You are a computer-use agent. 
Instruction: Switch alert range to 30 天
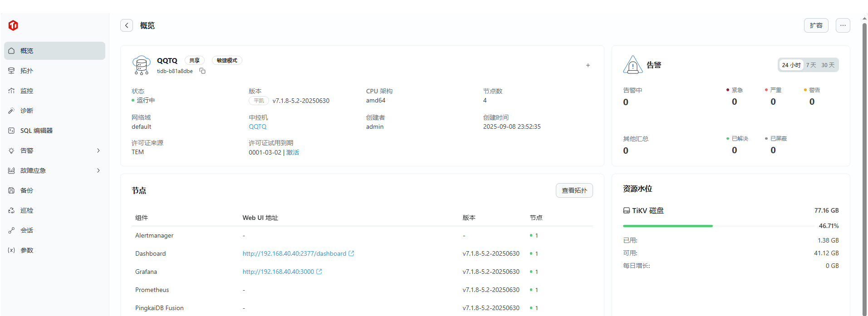[x=828, y=65]
